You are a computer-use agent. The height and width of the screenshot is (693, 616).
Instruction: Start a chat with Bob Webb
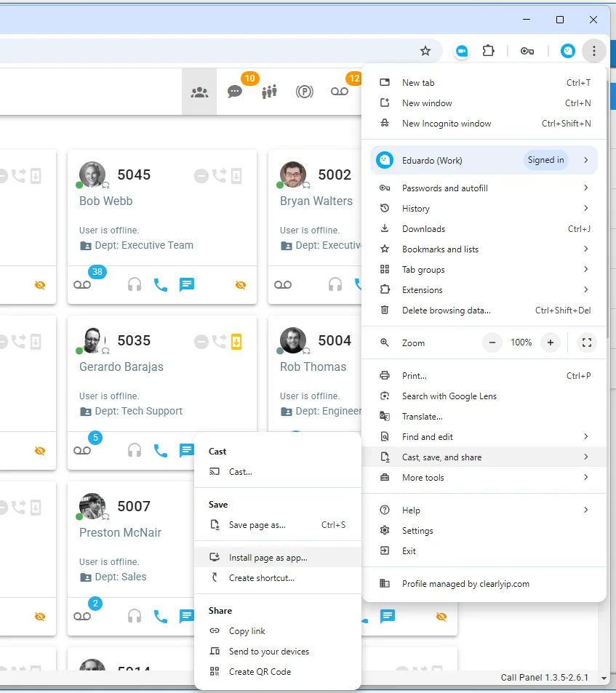187,284
